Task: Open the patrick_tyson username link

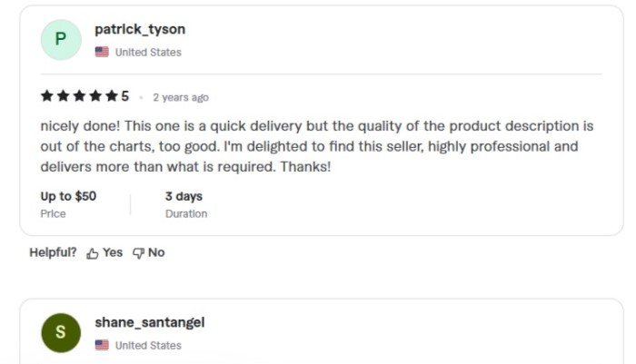Action: [x=140, y=30]
